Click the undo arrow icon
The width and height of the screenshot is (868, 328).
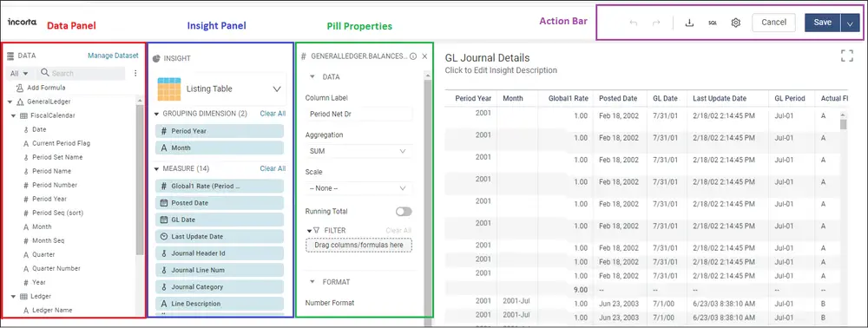coord(634,23)
